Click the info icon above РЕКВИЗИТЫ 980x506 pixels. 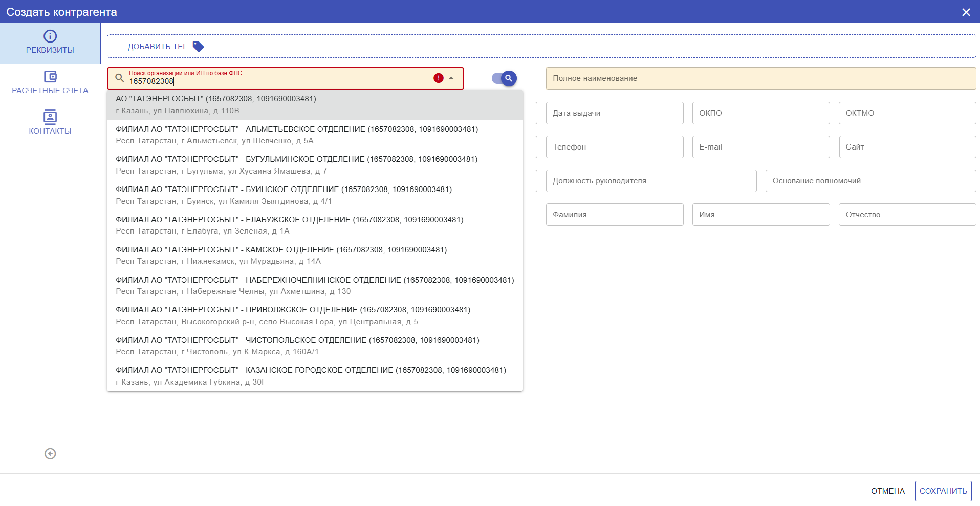[50, 36]
